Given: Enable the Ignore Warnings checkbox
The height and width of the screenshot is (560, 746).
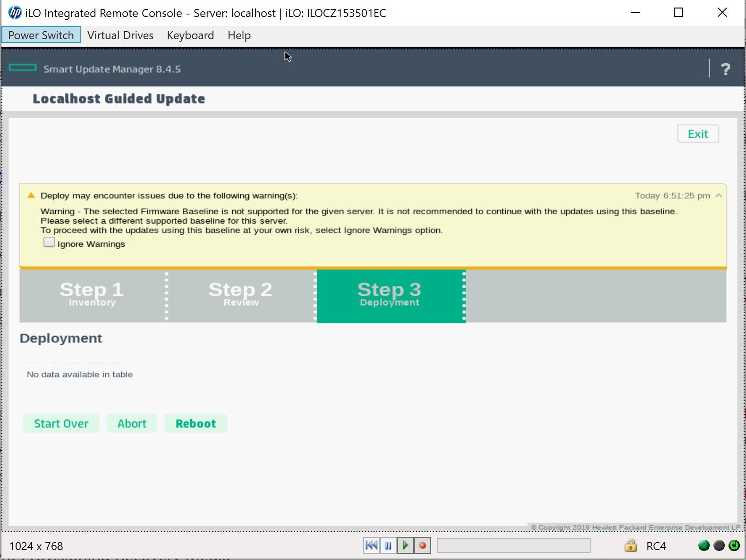Looking at the screenshot, I should pyautogui.click(x=49, y=242).
